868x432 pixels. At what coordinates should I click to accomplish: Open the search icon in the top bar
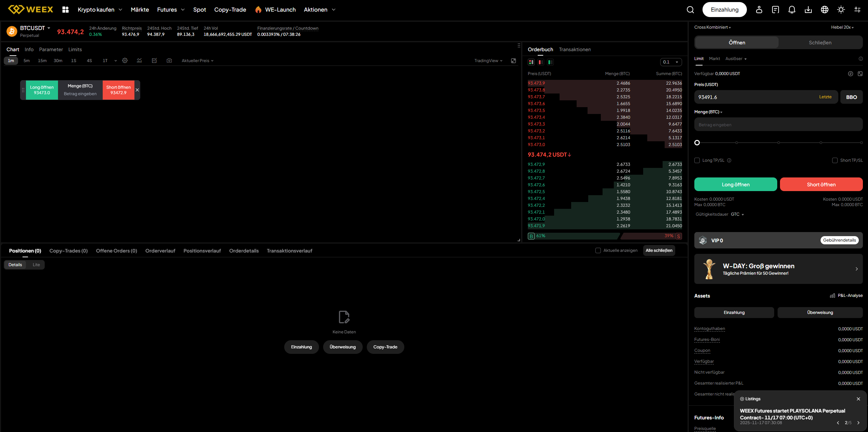[x=690, y=10]
